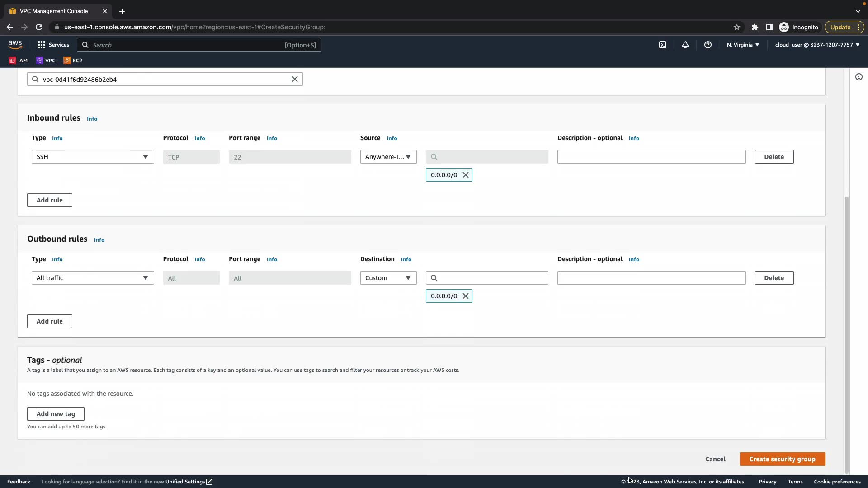This screenshot has height=488, width=868.
Task: Open the N. Virginia region menu
Action: click(743, 45)
